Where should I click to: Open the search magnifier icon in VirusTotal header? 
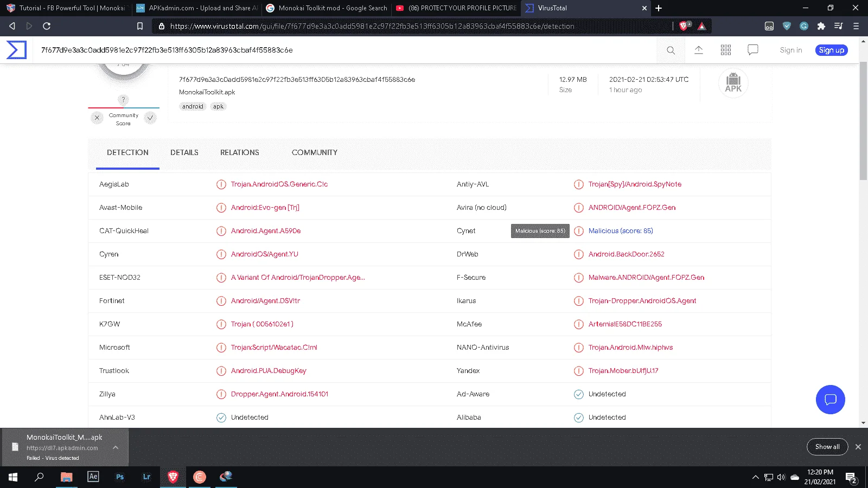pyautogui.click(x=671, y=50)
